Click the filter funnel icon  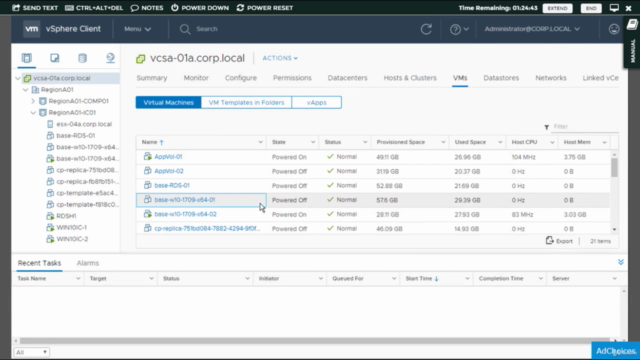point(547,127)
